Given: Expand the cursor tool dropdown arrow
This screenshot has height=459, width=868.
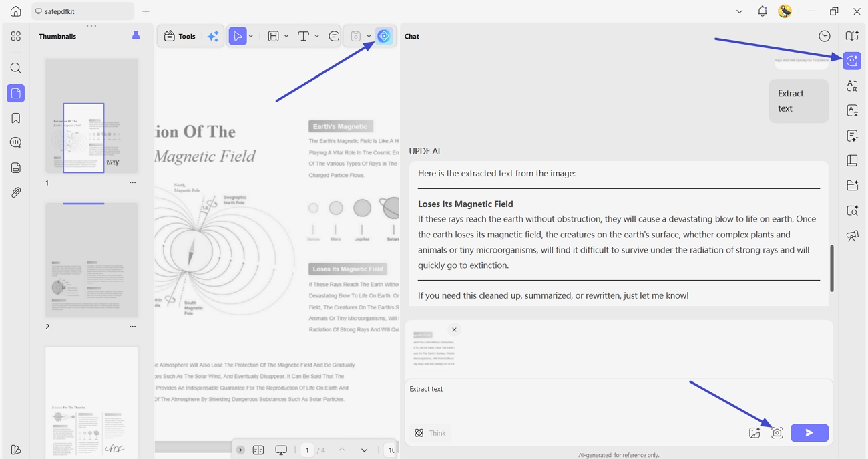Looking at the screenshot, I should [251, 36].
